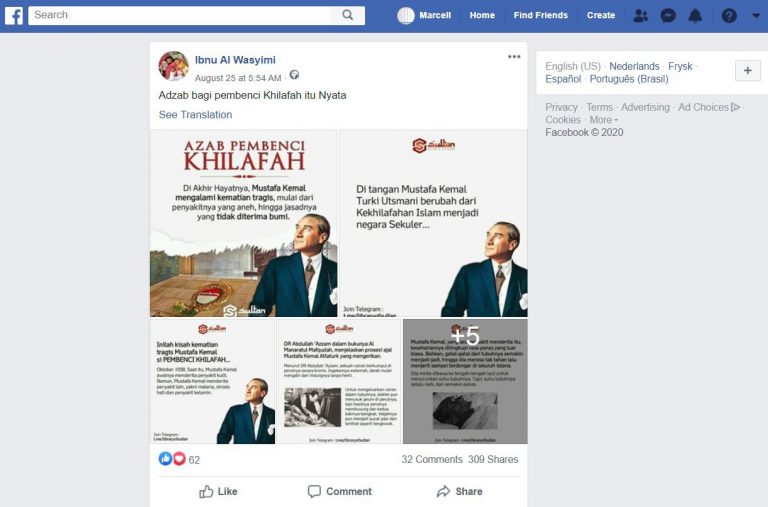The image size is (768, 507).
Task: Click the post's public audience globe icon
Action: tap(294, 75)
